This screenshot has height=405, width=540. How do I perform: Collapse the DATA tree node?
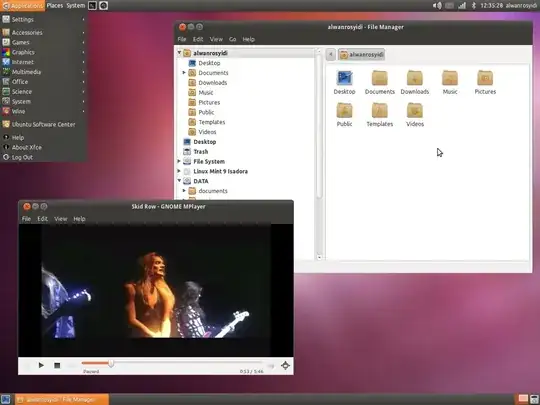tap(179, 180)
